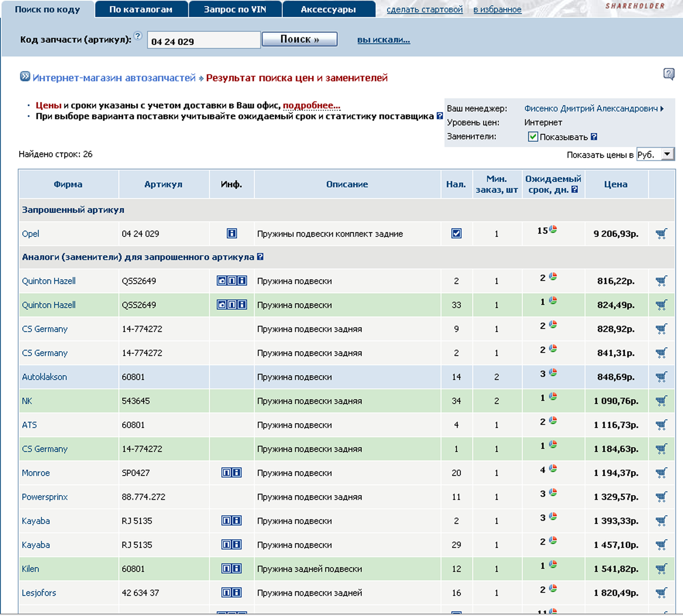Add Kayaba 1 457,10р. item to cart
Screen dimensions: 683x616
click(x=661, y=545)
